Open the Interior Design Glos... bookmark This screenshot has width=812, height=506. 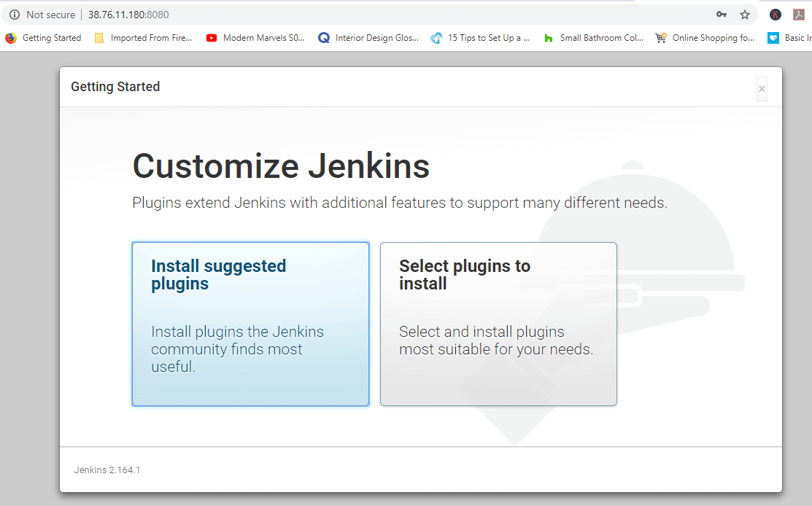pos(368,38)
